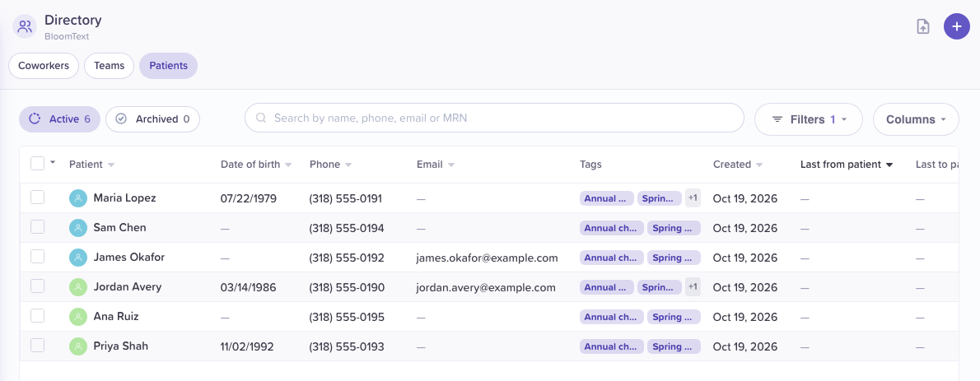Click date of birth 07/22/1979

pos(248,198)
